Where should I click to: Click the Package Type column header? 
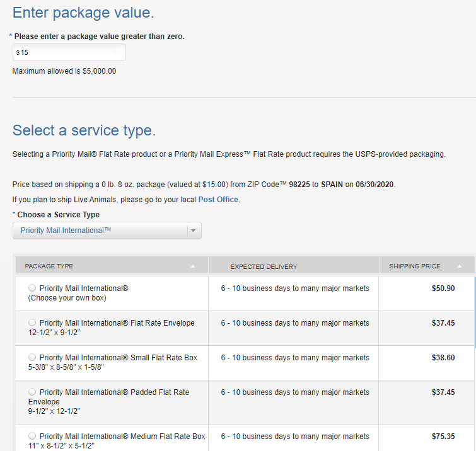112,266
